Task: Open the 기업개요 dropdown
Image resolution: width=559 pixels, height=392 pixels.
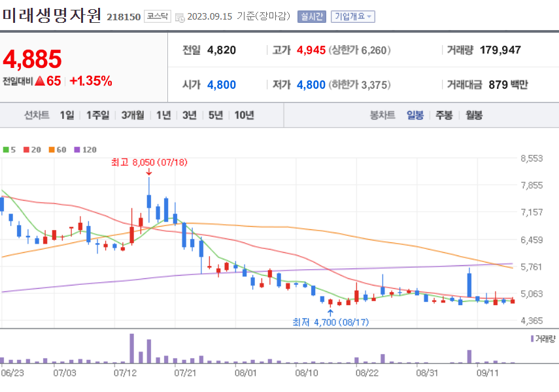Action: pos(352,16)
